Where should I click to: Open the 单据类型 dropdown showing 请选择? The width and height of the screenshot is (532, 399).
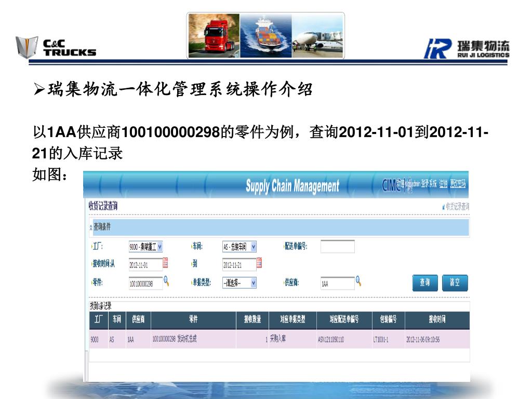tap(239, 283)
